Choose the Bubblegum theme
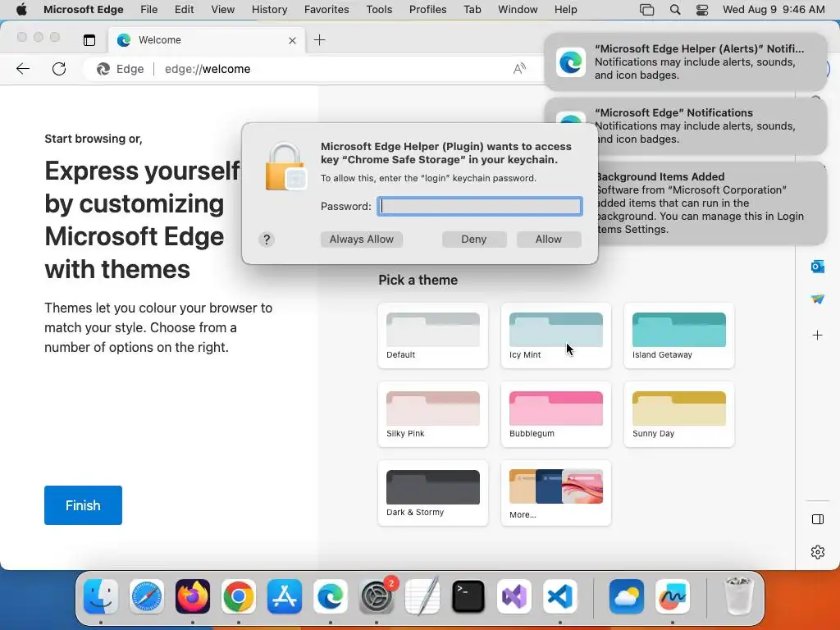Viewport: 840px width, 630px height. pos(556,414)
